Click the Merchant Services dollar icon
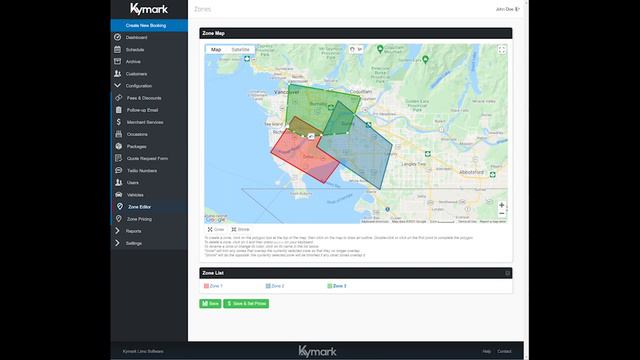The image size is (640, 360). [x=118, y=122]
